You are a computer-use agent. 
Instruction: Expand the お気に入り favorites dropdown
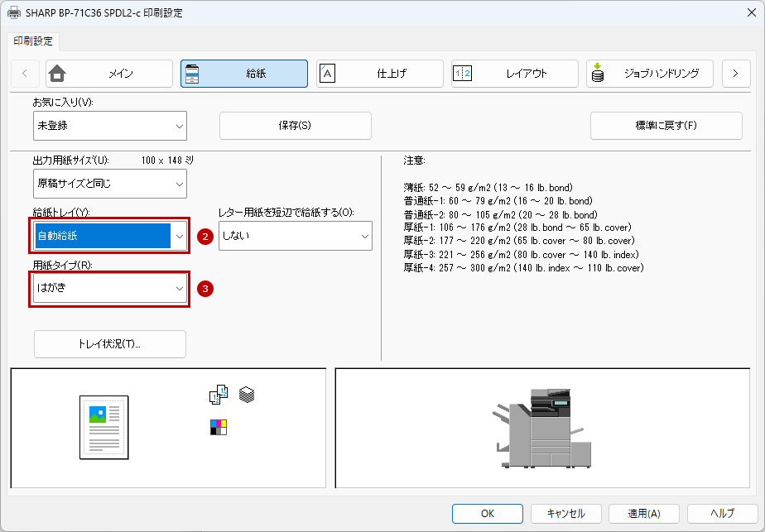[110, 126]
